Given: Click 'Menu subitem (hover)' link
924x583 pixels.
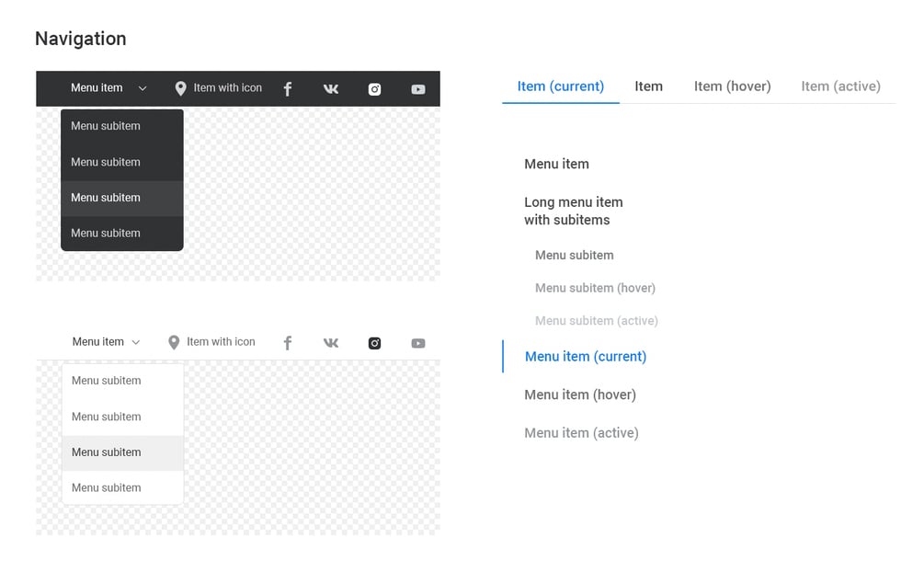Looking at the screenshot, I should coord(595,288).
